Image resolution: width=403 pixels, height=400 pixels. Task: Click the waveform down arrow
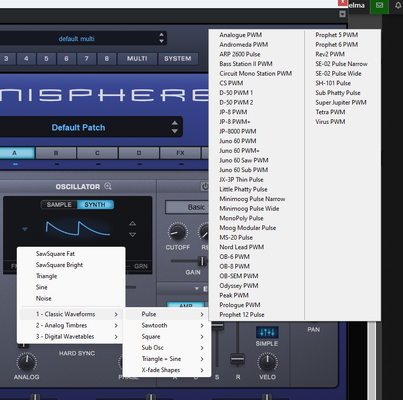tap(132, 235)
